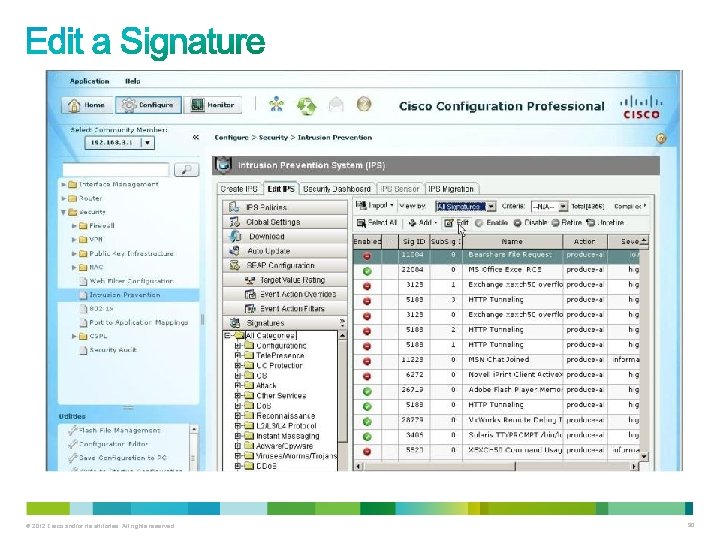Open the community member IP dropdown
Image resolution: width=720 pixels, height=540 pixels.
coord(147,143)
